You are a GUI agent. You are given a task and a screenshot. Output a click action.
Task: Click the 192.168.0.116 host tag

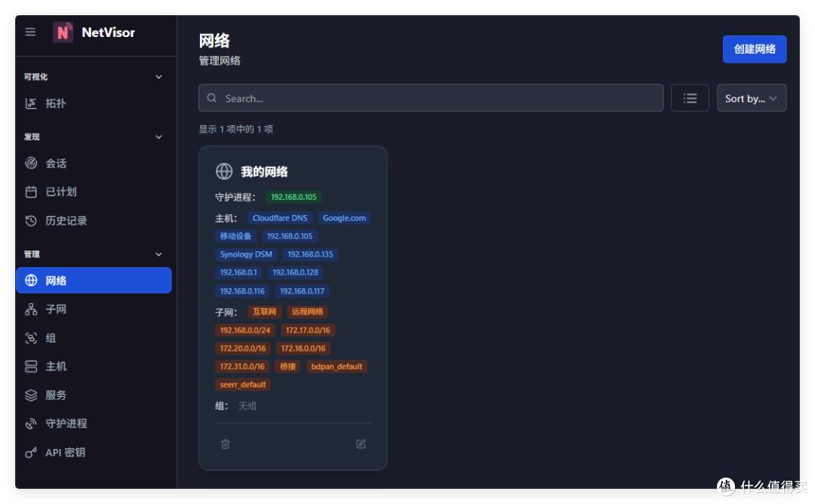click(x=242, y=291)
